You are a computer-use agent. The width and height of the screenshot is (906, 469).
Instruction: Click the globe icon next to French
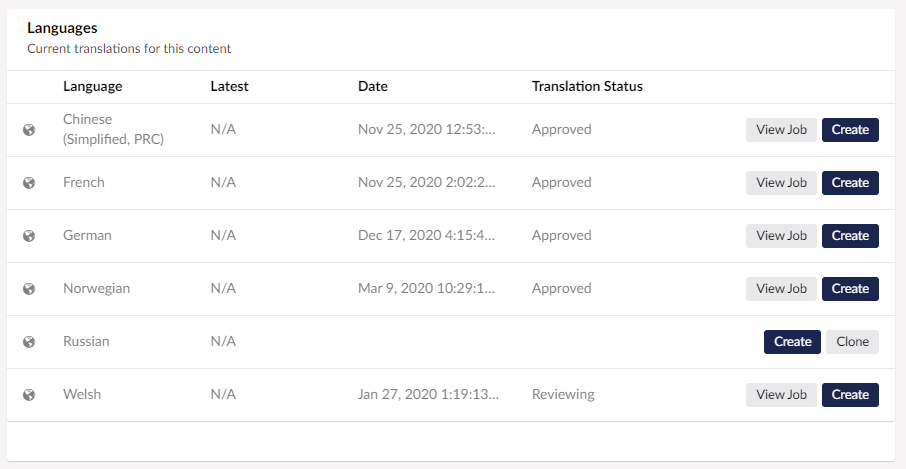pos(29,183)
